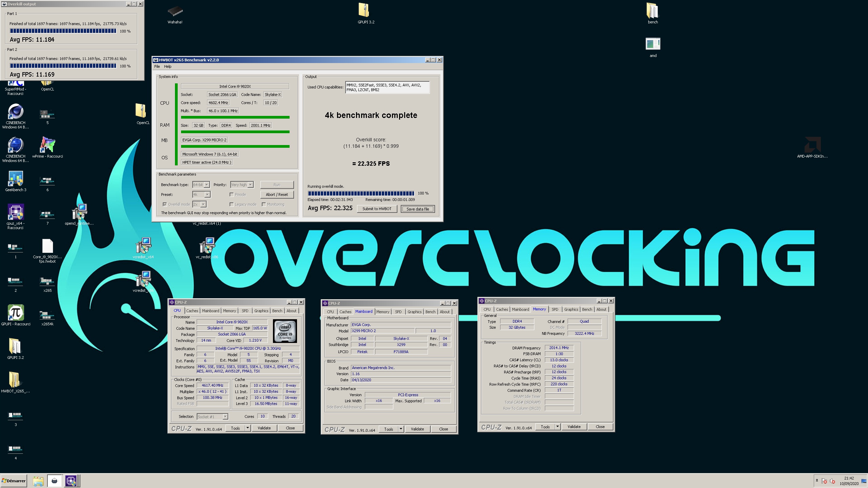Screen dimensions: 868x488
Task: Click the Part 1 progress bar
Action: [63, 31]
